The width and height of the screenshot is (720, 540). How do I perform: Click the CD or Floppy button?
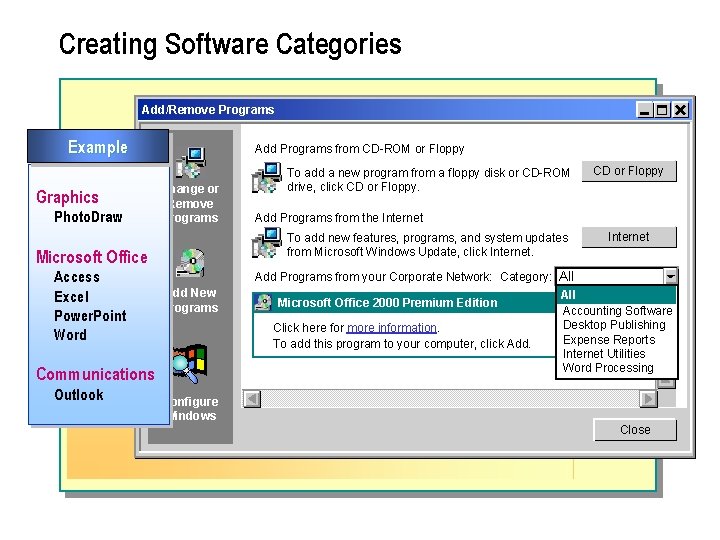pos(629,171)
